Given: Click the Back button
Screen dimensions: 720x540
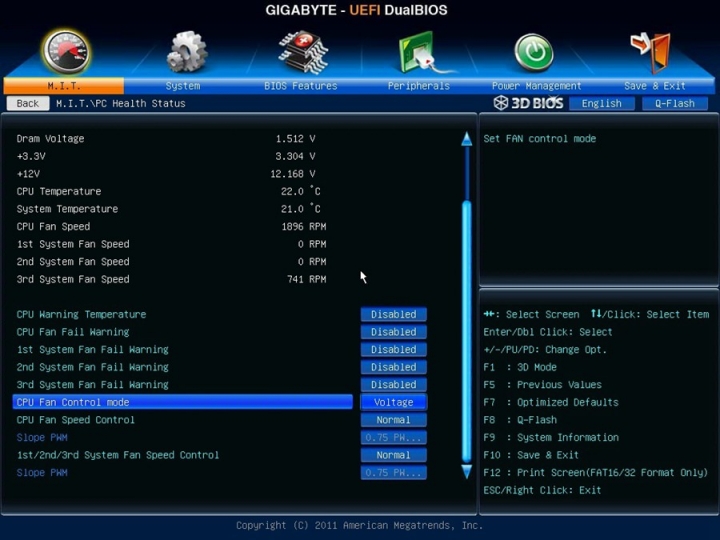Looking at the screenshot, I should [28, 103].
